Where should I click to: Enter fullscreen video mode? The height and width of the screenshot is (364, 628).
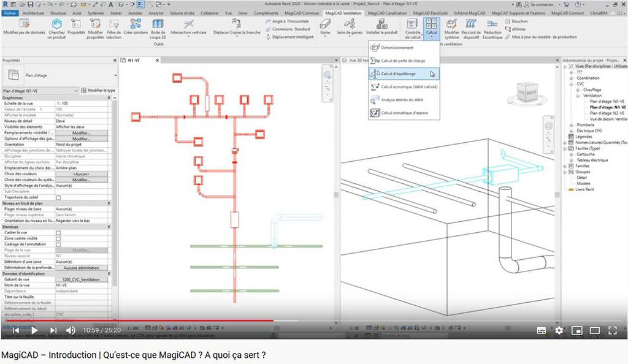(x=613, y=330)
